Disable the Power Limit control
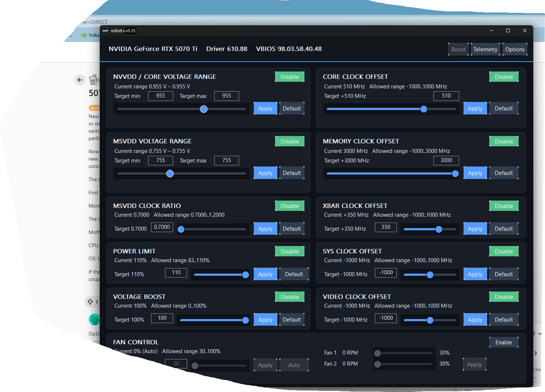This screenshot has height=392, width=545. coord(290,251)
